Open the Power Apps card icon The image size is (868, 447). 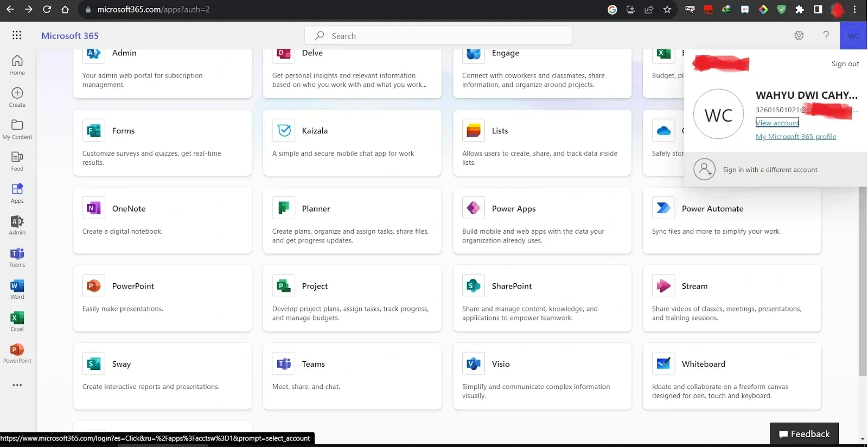(x=474, y=208)
